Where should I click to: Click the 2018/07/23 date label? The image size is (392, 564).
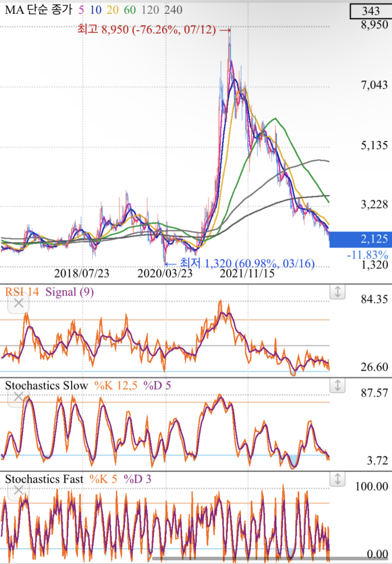pos(81,273)
